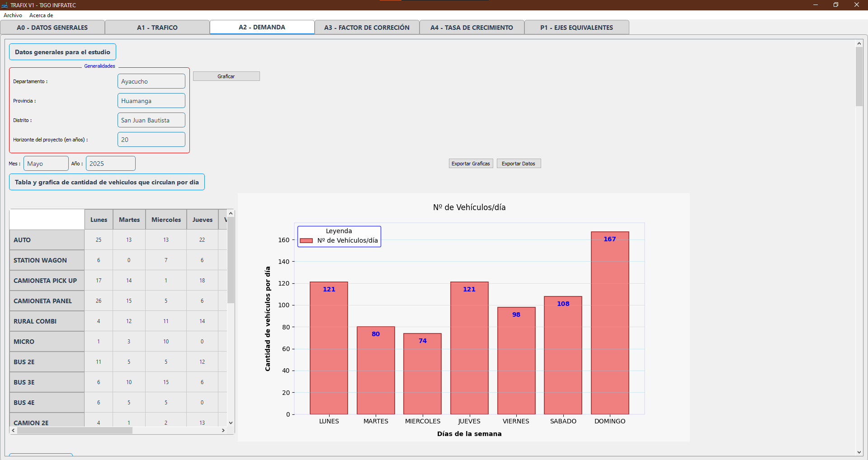Go to A4 - TASA DE CRECIMIENTO tab

point(472,28)
